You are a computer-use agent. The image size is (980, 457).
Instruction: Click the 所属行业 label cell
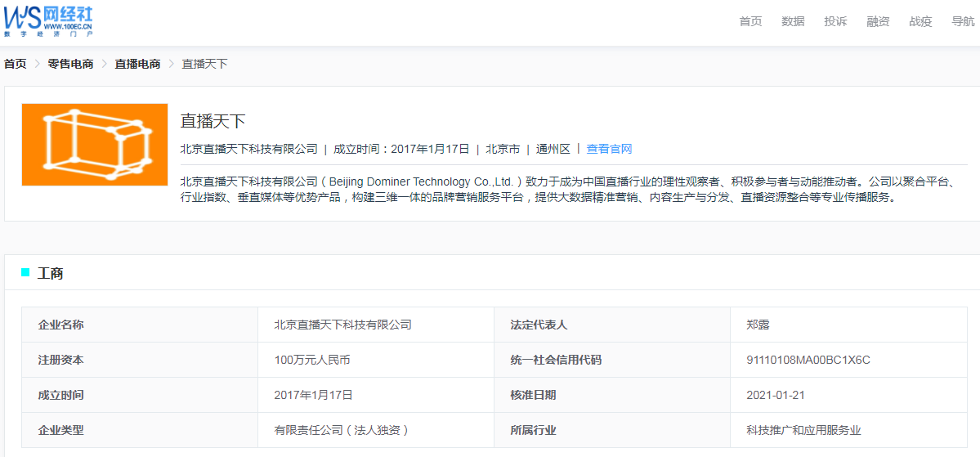[612, 429]
